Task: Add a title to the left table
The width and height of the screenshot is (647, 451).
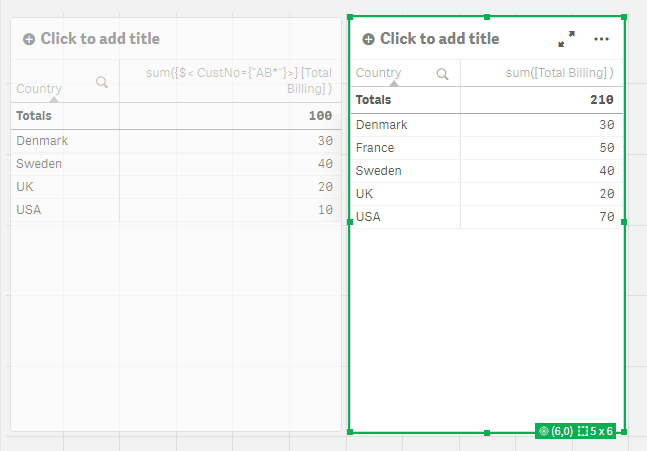Action: 100,39
